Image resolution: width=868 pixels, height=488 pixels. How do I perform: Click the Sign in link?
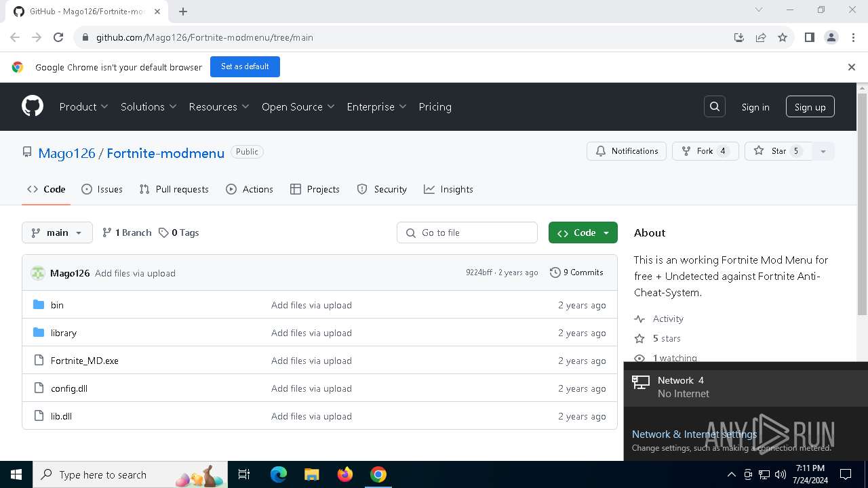pos(755,107)
